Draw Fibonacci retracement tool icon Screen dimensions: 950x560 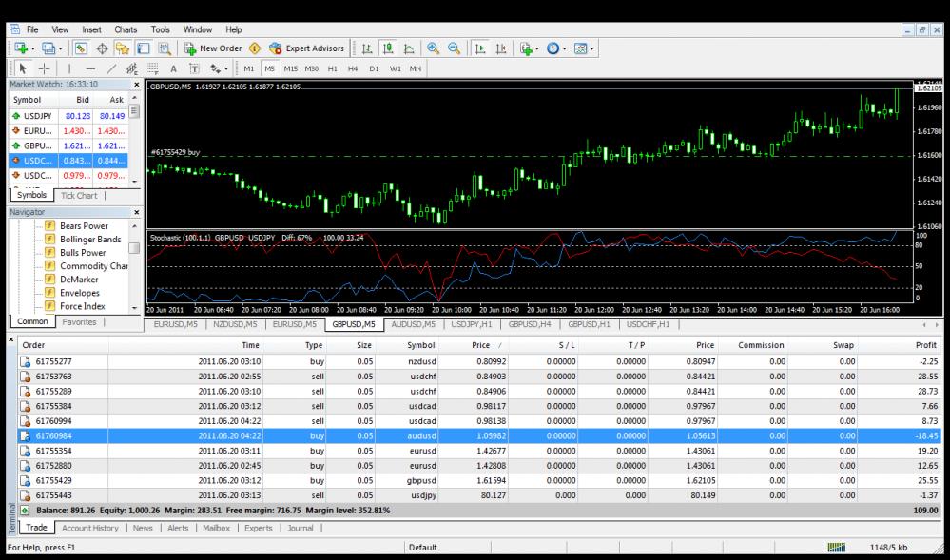tap(152, 68)
